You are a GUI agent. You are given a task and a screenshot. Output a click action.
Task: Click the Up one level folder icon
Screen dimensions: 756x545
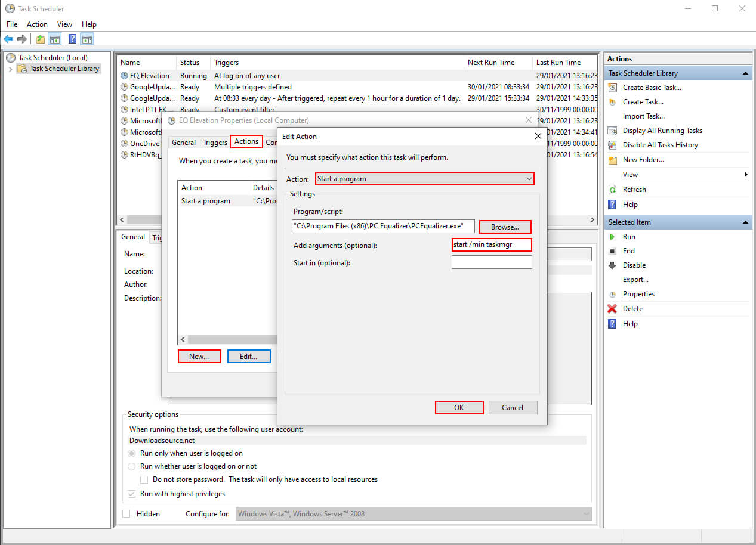[40, 39]
